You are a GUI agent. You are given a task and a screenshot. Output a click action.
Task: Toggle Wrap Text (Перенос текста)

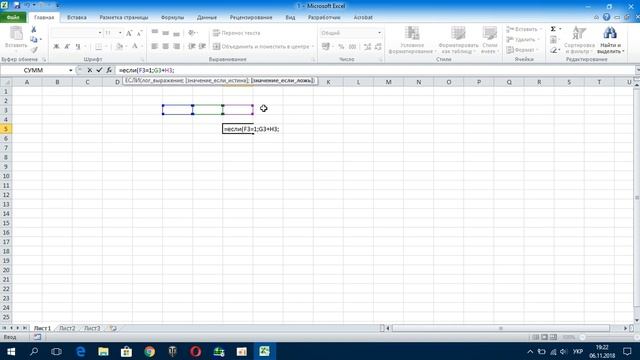pyautogui.click(x=236, y=33)
